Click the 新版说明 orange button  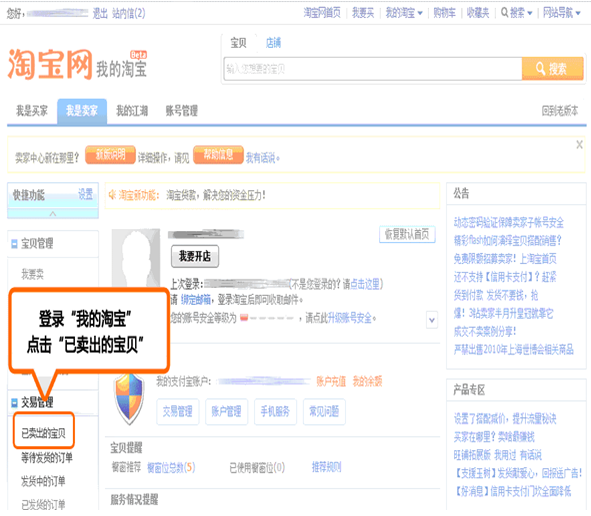[110, 155]
